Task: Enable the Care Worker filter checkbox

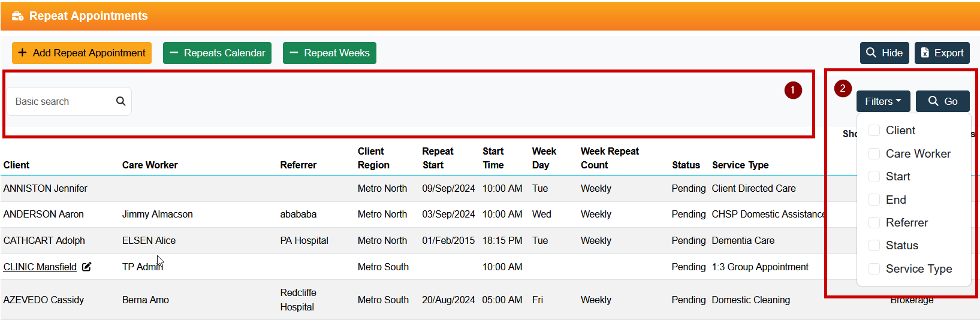Action: [x=875, y=153]
